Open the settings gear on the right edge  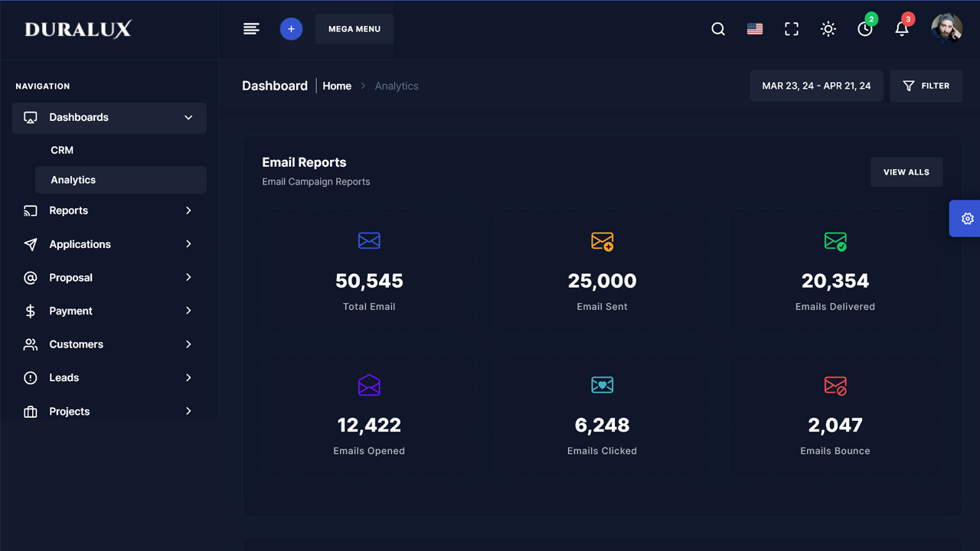966,218
